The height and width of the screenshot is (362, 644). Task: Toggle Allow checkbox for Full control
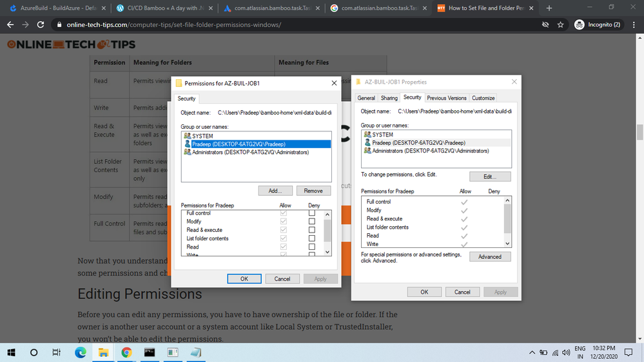click(284, 213)
